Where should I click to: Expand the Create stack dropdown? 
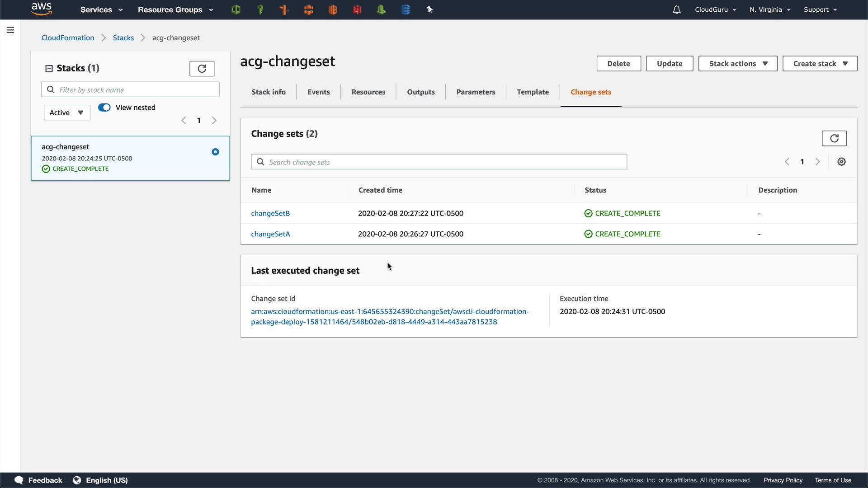point(819,64)
